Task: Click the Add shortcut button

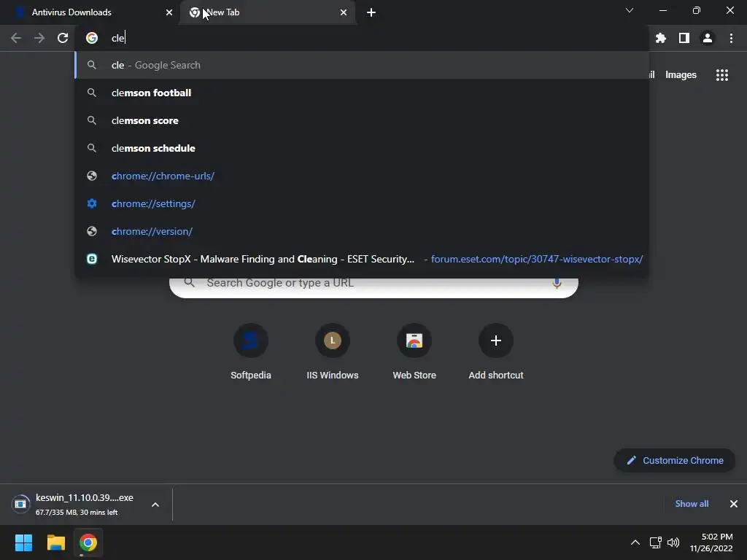Action: (x=496, y=351)
